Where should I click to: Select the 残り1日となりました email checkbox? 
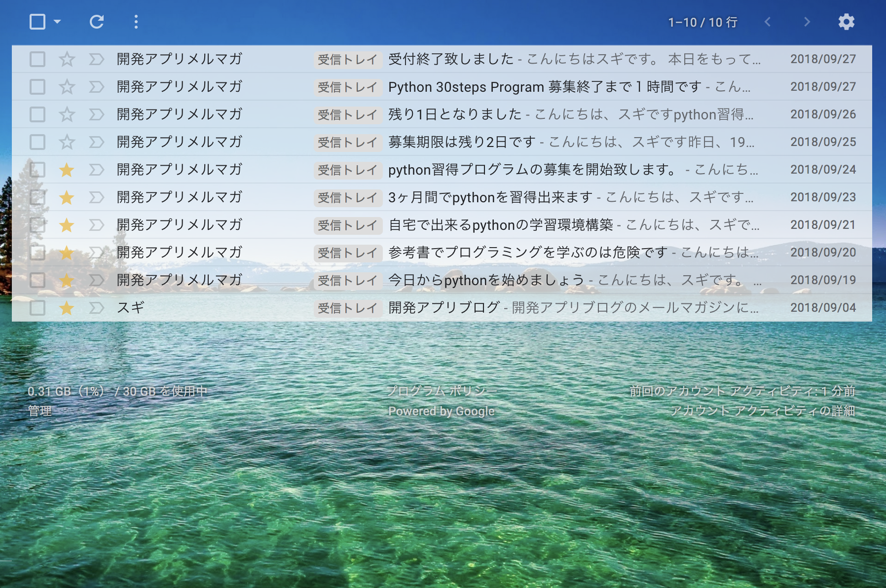point(37,114)
